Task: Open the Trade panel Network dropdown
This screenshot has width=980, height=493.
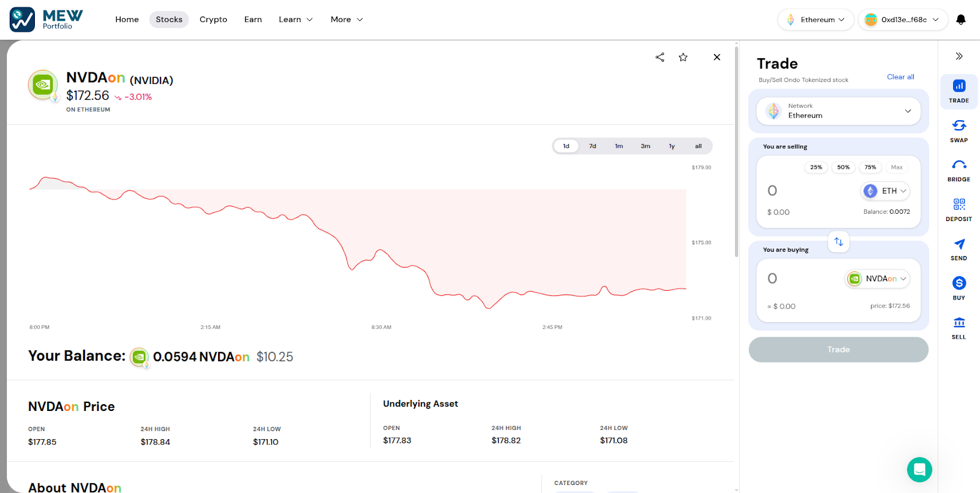Action: 839,111
